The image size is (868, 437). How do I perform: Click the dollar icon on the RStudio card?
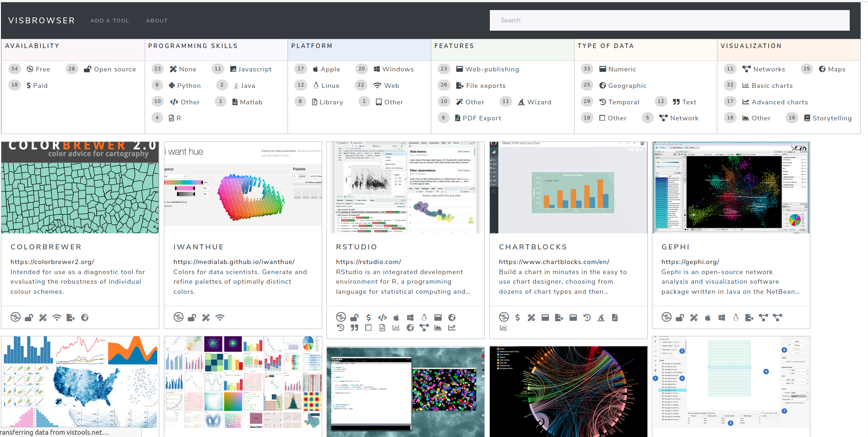(369, 317)
